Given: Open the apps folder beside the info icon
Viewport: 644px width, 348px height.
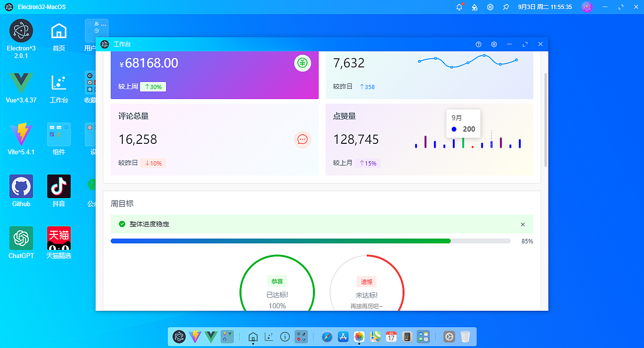Looking at the screenshot, I should click(x=301, y=336).
